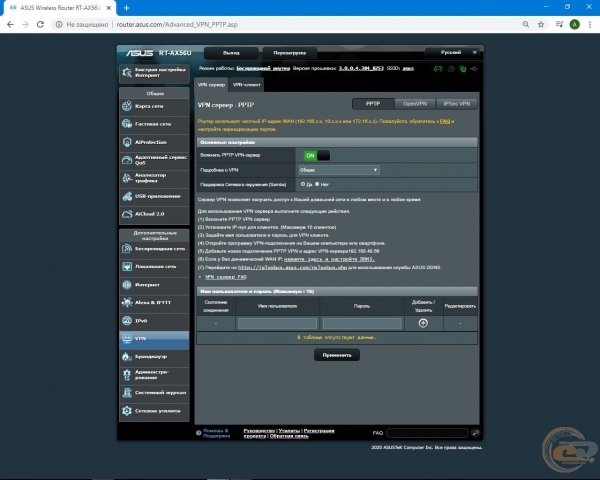Open Alexa & IFTTT sidebar icon
The height and width of the screenshot is (480, 600).
(x=127, y=302)
